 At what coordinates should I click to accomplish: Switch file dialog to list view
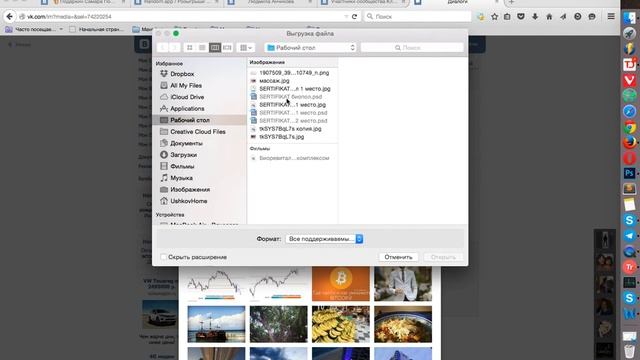pyautogui.click(x=202, y=48)
